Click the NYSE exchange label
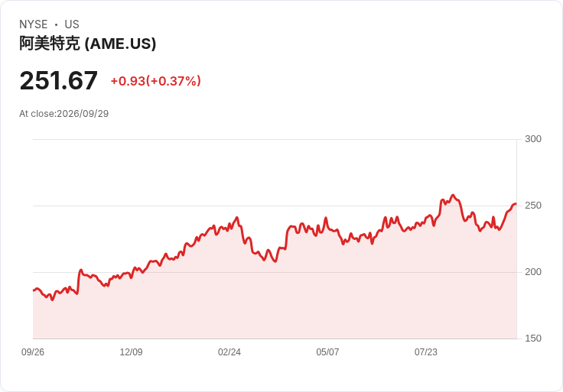563x392 pixels. coord(34,24)
